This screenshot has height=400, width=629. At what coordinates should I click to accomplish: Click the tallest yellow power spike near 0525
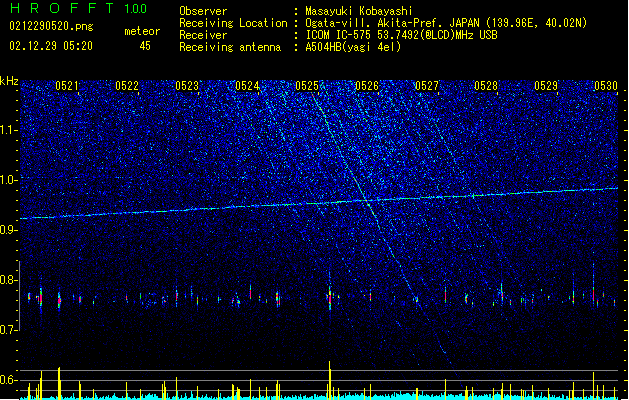tap(330, 380)
